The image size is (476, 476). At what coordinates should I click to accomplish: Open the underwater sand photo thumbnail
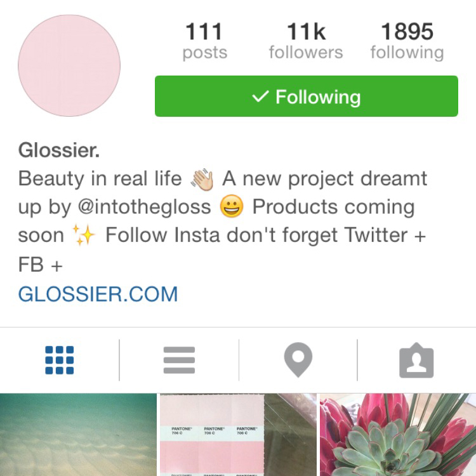pyautogui.click(x=78, y=435)
